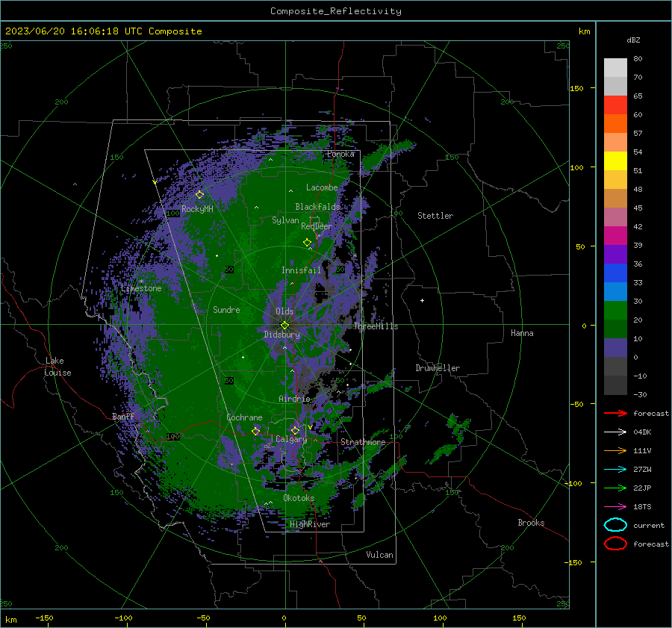Click yellow diamond marker below Cochrane label

pos(256,431)
